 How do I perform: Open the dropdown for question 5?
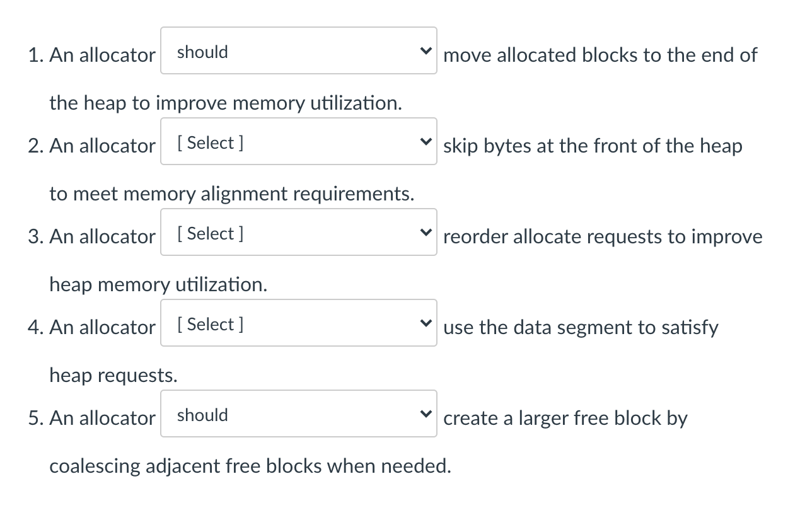298,413
